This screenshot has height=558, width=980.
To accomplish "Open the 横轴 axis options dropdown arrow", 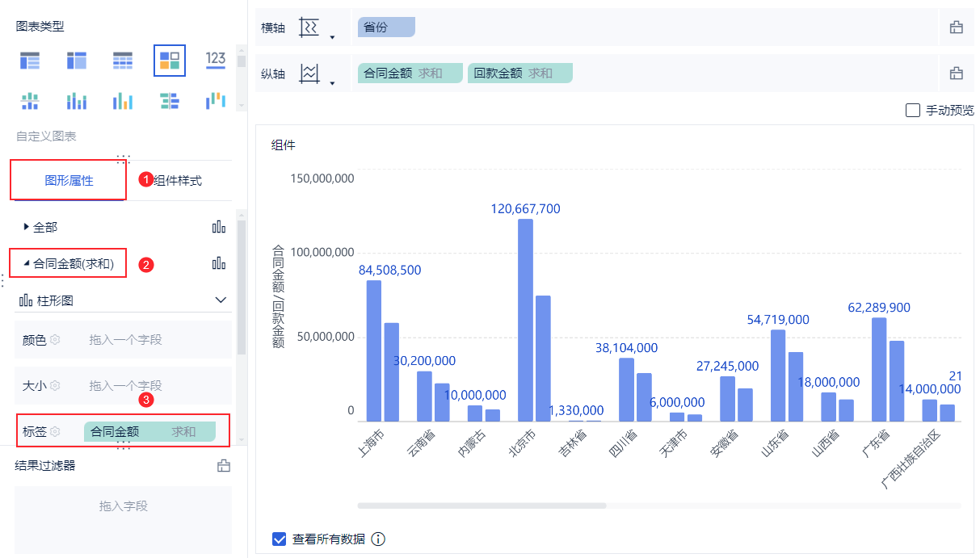I will click(332, 36).
